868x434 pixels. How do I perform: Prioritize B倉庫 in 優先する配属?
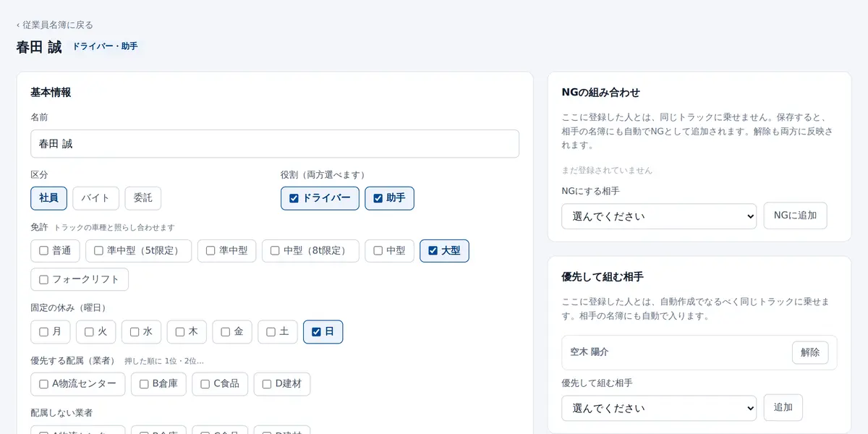tap(158, 384)
